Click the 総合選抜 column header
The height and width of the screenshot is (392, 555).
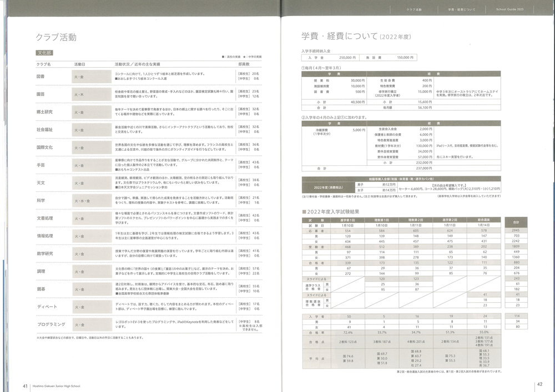pyautogui.click(x=483, y=220)
